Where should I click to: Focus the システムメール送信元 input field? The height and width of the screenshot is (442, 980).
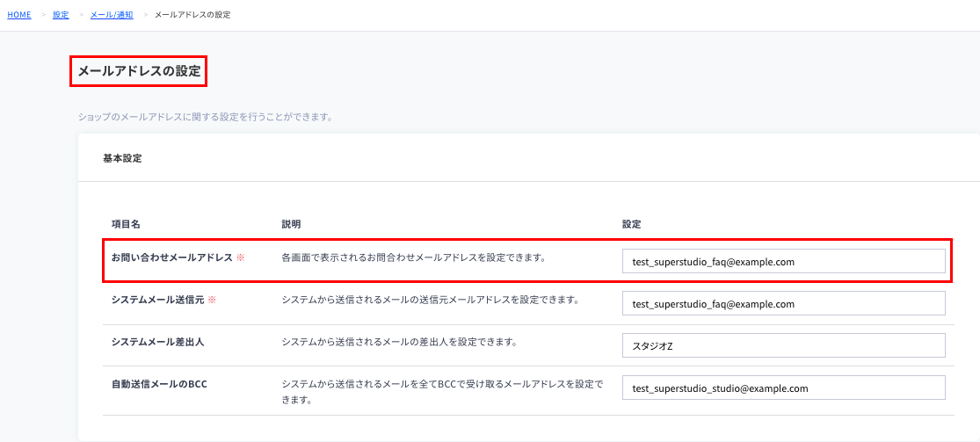[x=784, y=304]
